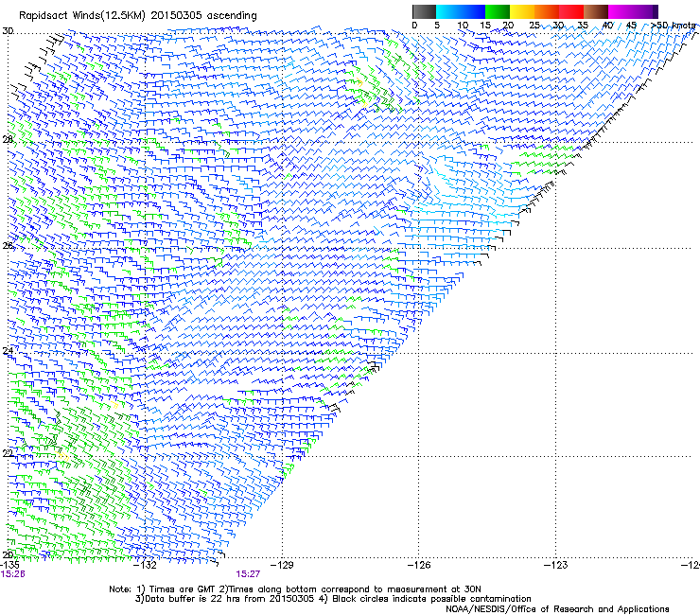Click the latitude label '26'

point(8,246)
